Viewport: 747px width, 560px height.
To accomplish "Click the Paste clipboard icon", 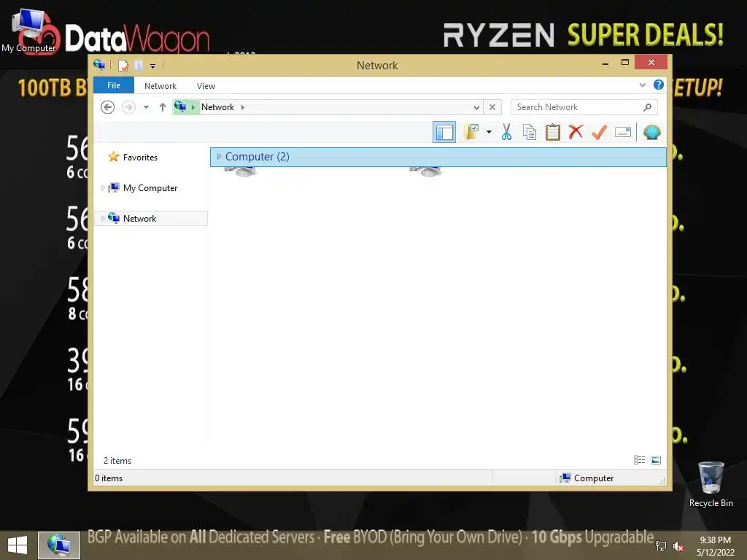I will coord(553,132).
